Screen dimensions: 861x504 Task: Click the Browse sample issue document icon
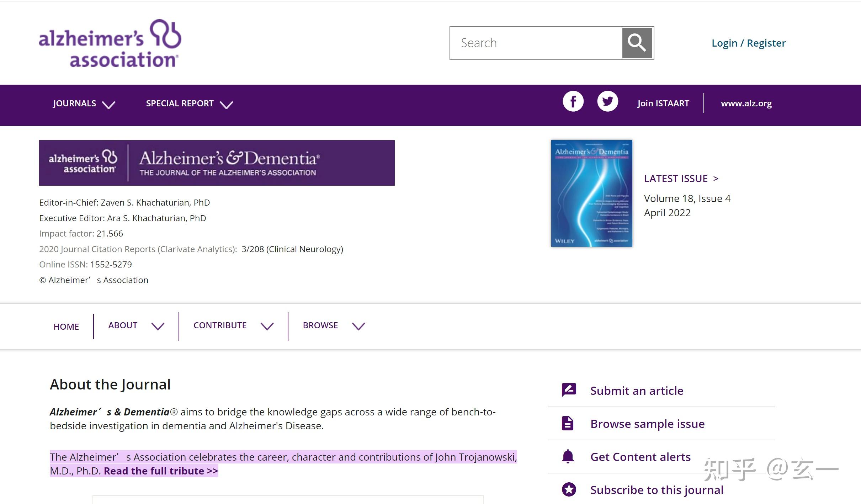pos(568,423)
